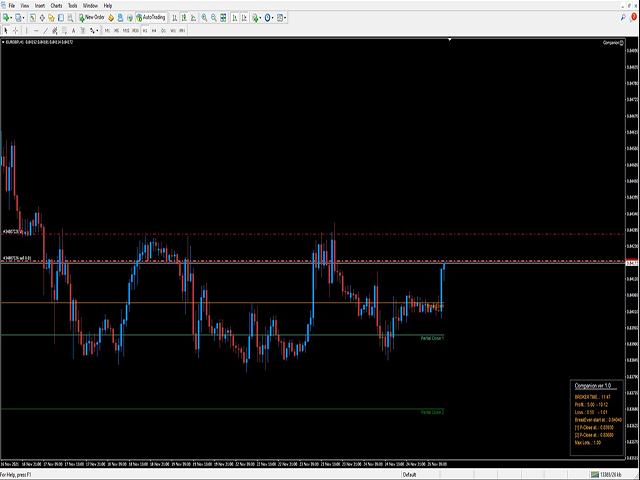The height and width of the screenshot is (480, 640).
Task: Select the text label tool
Action: [x=83, y=30]
